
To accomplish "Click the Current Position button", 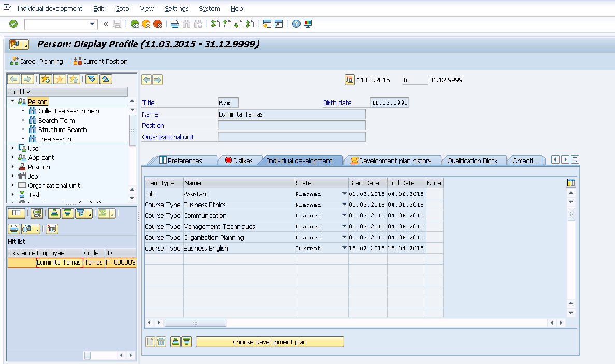I will 101,61.
